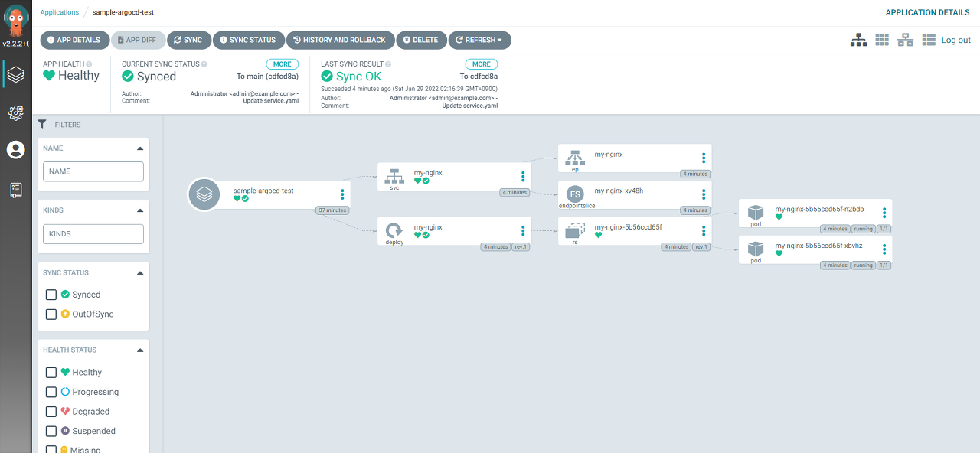Open the REFRESH dropdown button
This screenshot has width=980, height=453.
coord(479,40)
